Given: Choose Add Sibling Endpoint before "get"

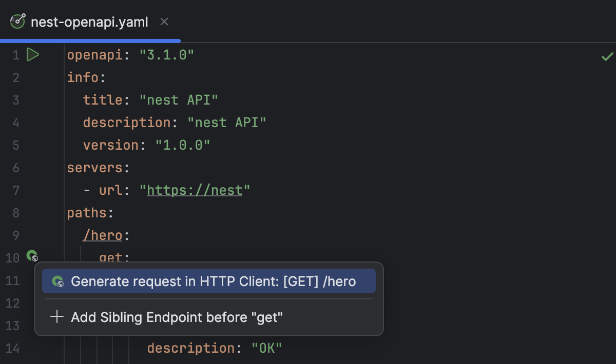Looking at the screenshot, I should [x=177, y=317].
